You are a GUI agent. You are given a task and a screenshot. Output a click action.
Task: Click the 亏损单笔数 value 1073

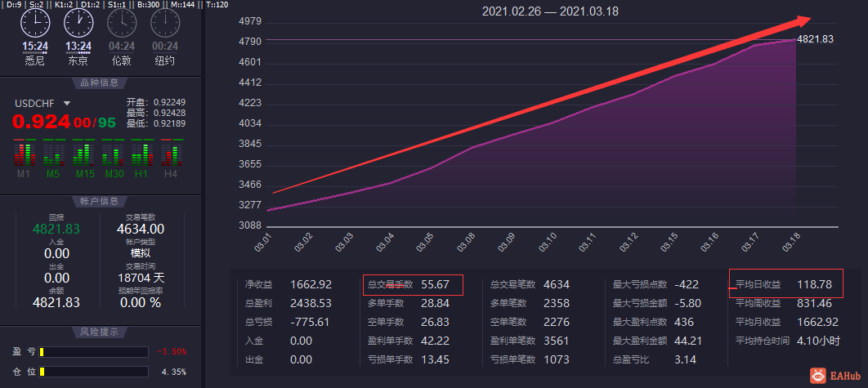pos(557,359)
